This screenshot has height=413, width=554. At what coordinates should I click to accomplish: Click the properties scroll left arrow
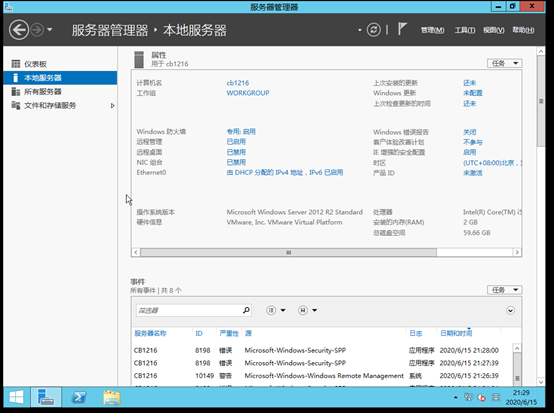tap(136, 252)
